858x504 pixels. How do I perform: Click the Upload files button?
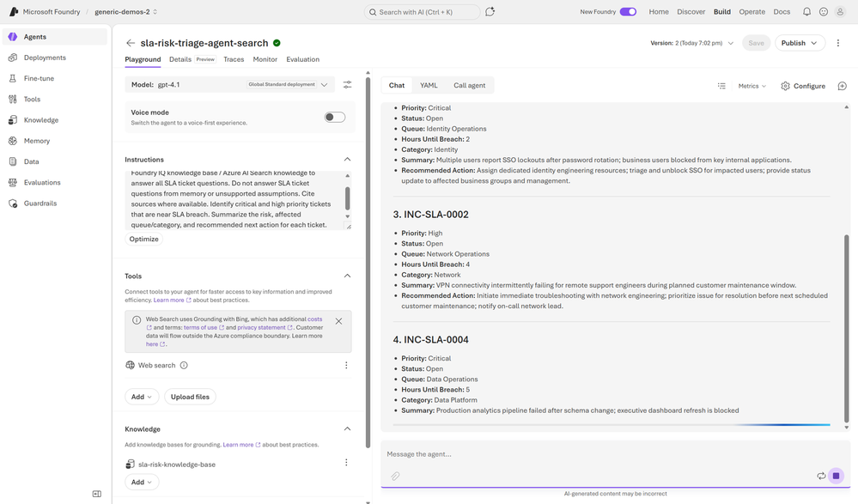coord(190,397)
